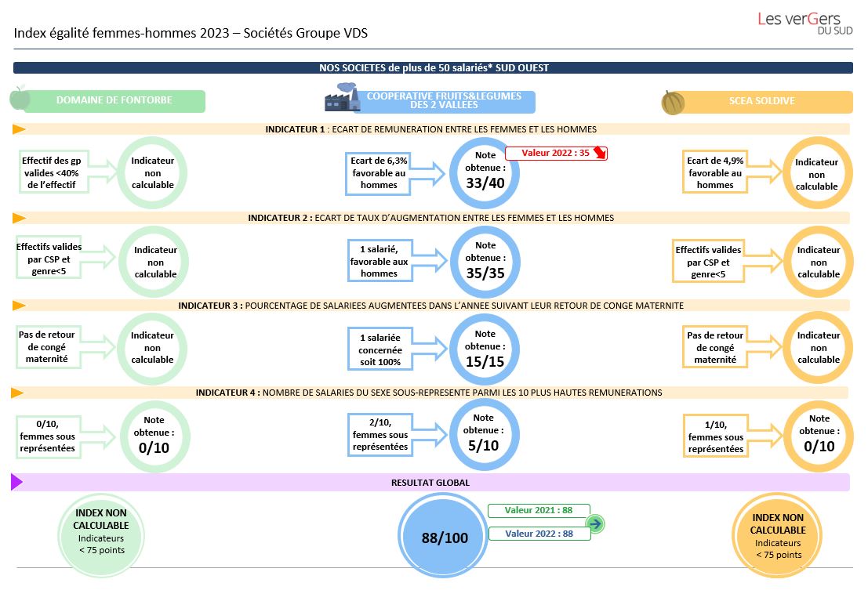
Task: Click 'Indicateur non calculable' circle beside 'Ecart de 4,9%'
Action: click(x=817, y=174)
